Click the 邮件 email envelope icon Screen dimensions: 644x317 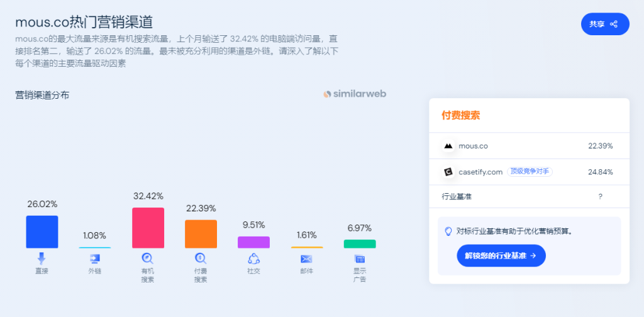306,259
